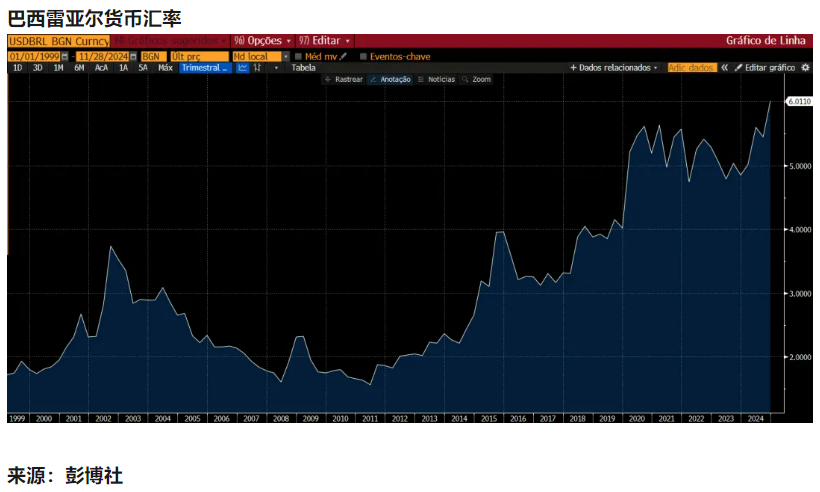Click Editar gráfico button
This screenshot has width=820, height=492.
tap(765, 68)
